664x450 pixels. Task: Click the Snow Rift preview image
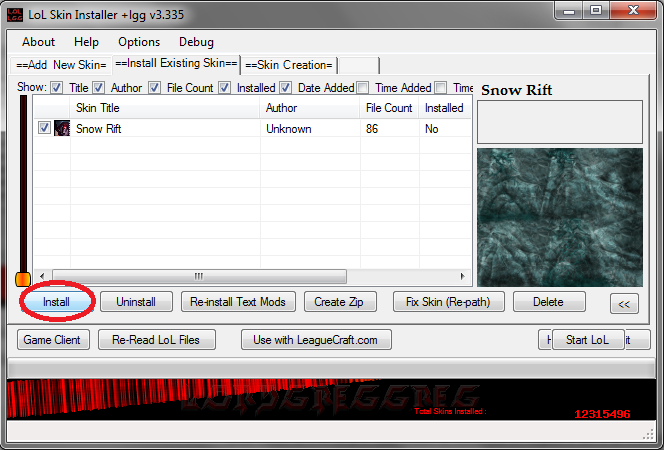(560, 217)
